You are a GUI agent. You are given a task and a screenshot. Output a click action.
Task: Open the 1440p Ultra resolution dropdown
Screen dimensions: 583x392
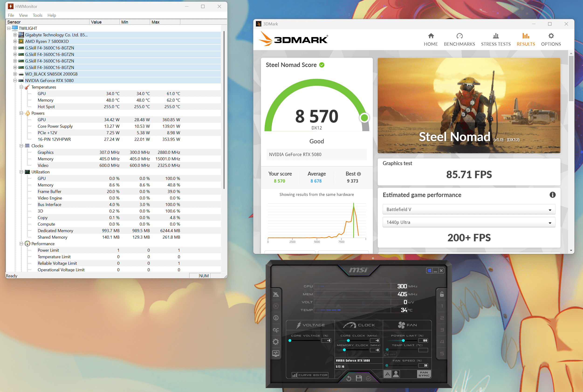tap(469, 222)
